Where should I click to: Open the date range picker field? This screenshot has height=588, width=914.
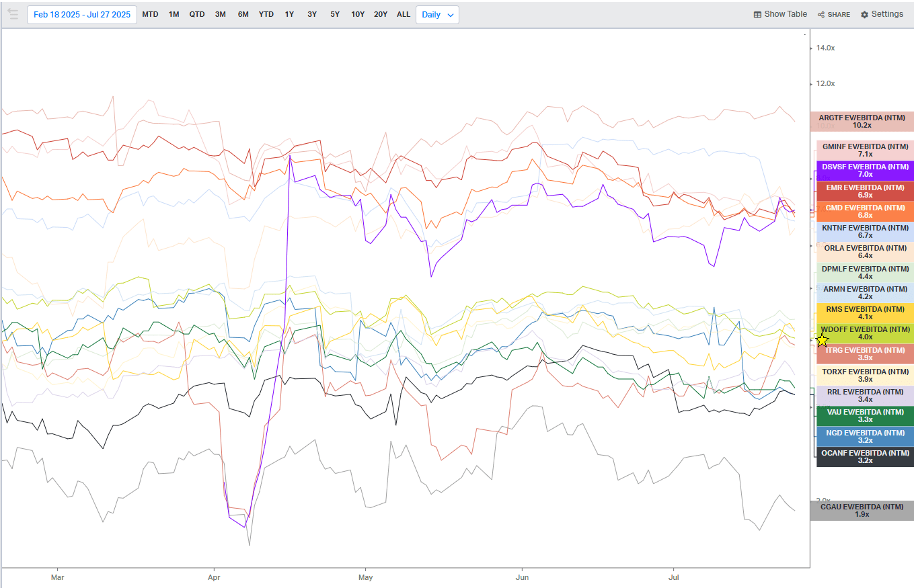tap(81, 13)
